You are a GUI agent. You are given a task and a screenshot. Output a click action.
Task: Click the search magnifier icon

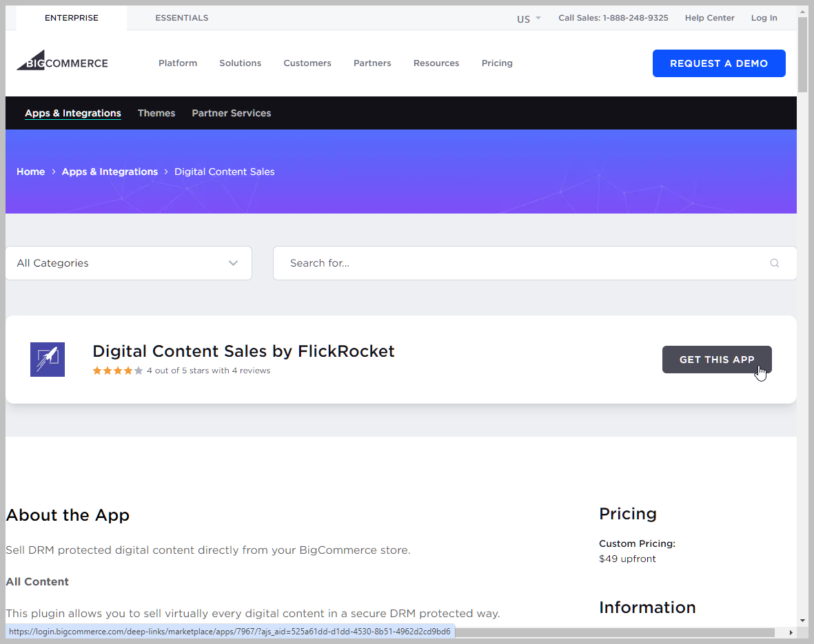775,263
